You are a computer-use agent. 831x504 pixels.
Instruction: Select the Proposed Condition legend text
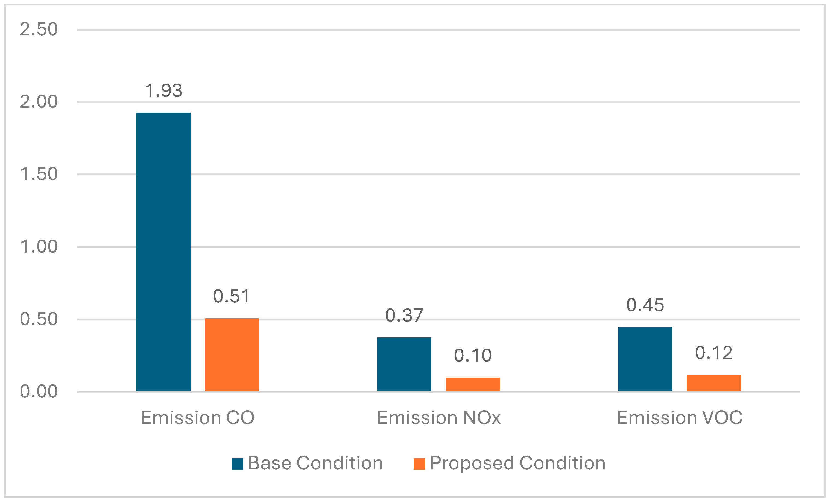[518, 463]
